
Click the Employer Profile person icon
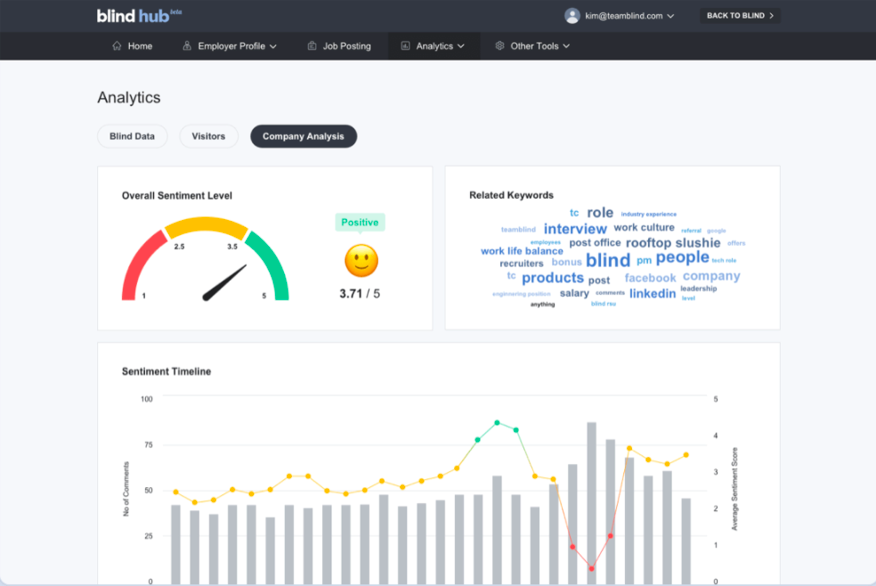tap(187, 46)
